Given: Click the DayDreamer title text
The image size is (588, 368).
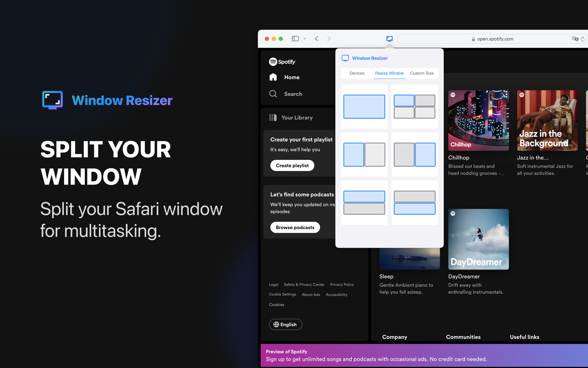Looking at the screenshot, I should tap(464, 276).
